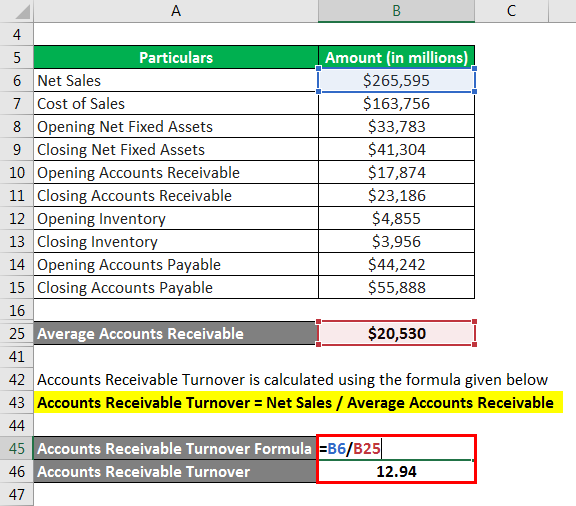Image resolution: width=576 pixels, height=506 pixels.
Task: Select column B header
Action: pos(396,11)
